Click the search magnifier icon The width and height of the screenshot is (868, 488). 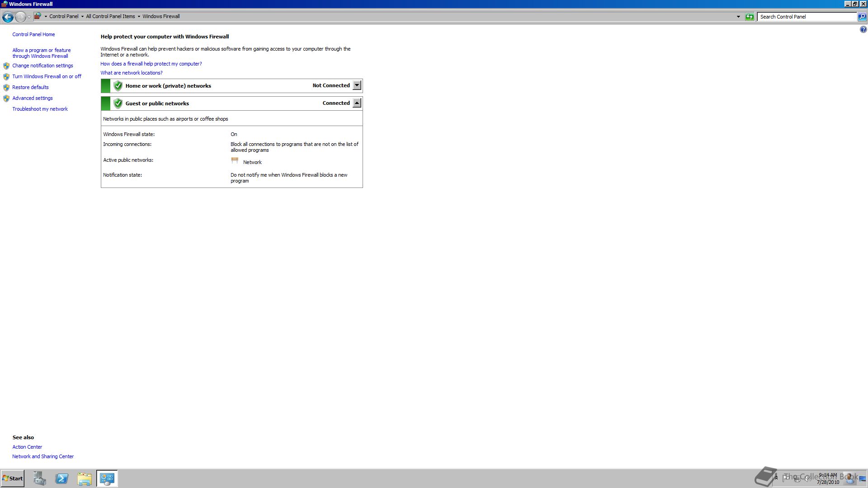862,17
